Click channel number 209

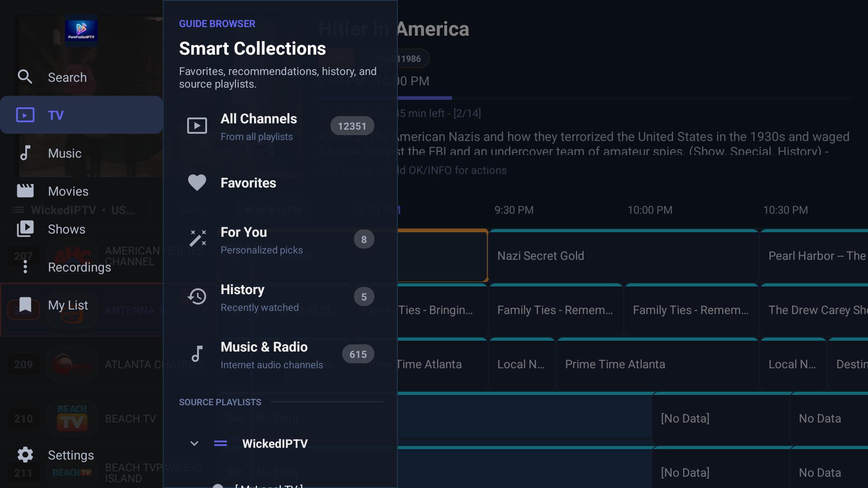coord(24,364)
